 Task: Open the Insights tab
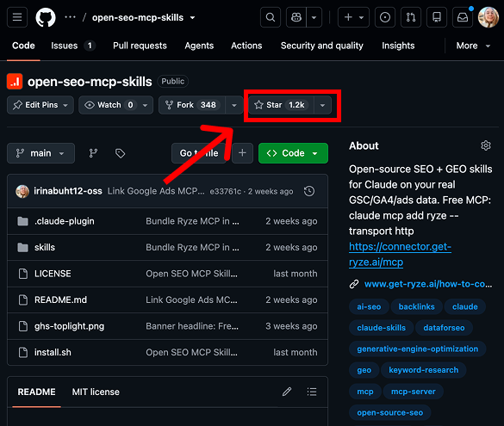pyautogui.click(x=398, y=46)
